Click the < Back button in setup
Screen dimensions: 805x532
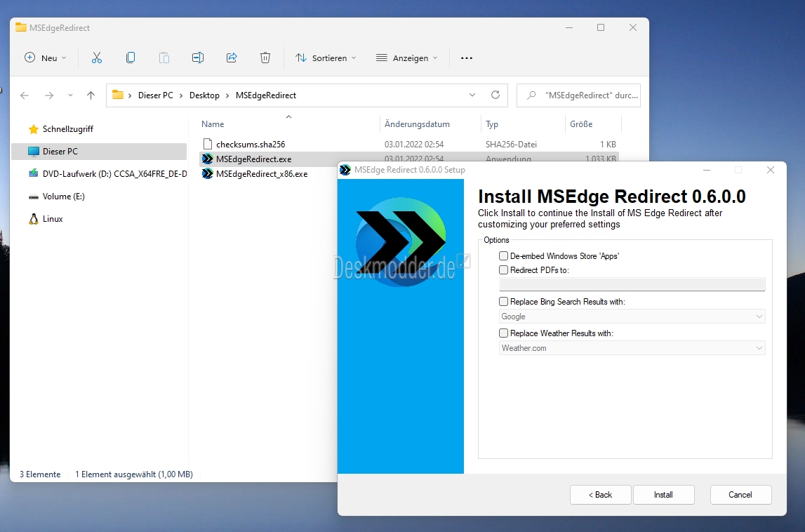(600, 495)
